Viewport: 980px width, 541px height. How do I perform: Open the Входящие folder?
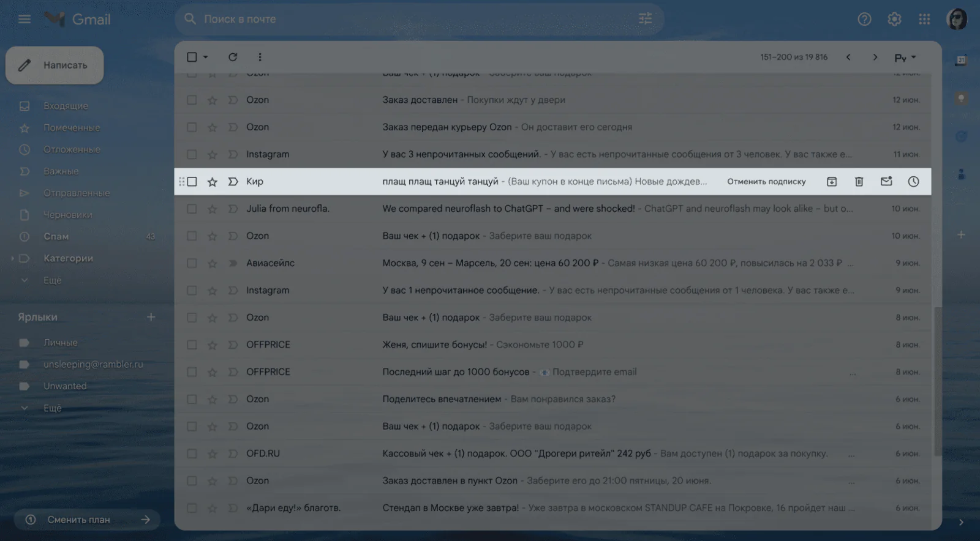66,106
